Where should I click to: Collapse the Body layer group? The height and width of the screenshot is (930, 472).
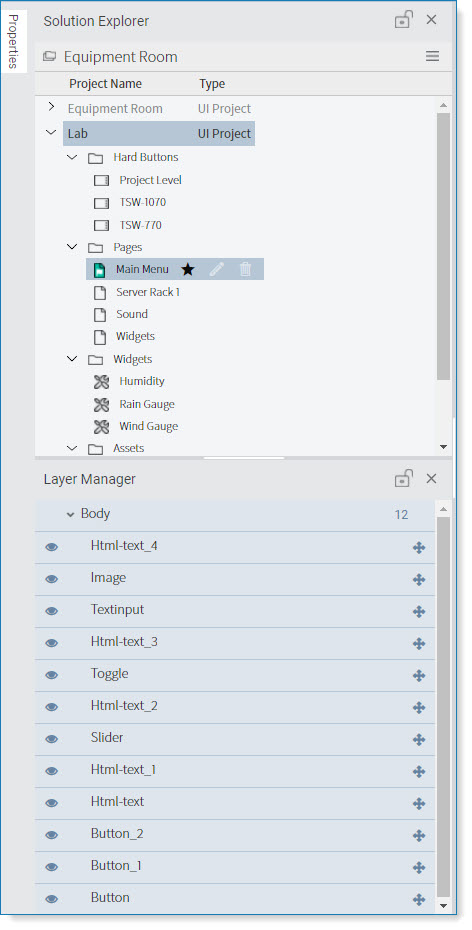point(71,514)
